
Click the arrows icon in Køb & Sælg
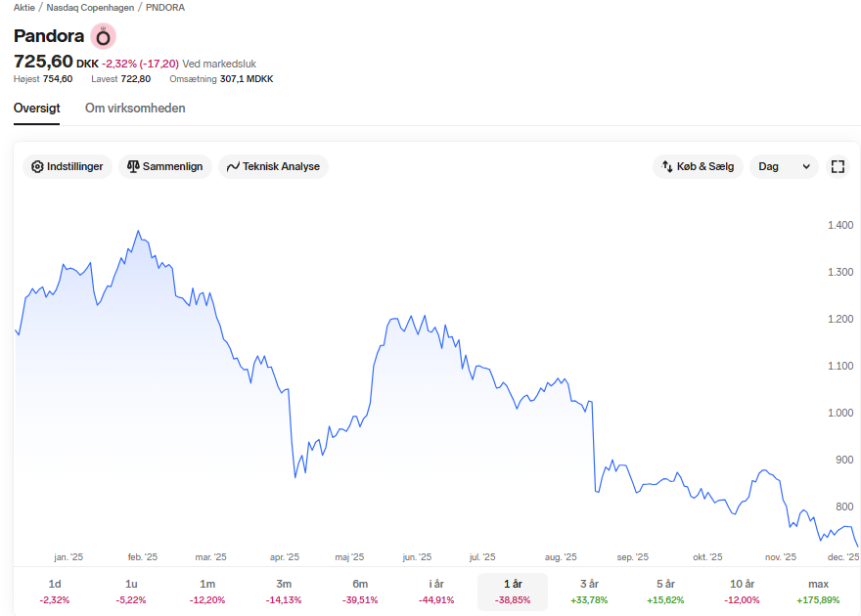[x=667, y=166]
